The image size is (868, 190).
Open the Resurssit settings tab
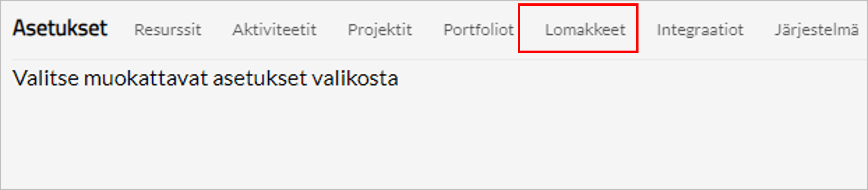[x=168, y=30]
